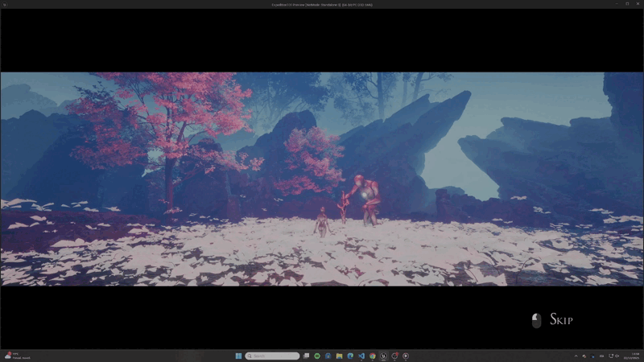Click the mouse icon beside Skip
Screen dimensions: 644x362
(x=537, y=321)
